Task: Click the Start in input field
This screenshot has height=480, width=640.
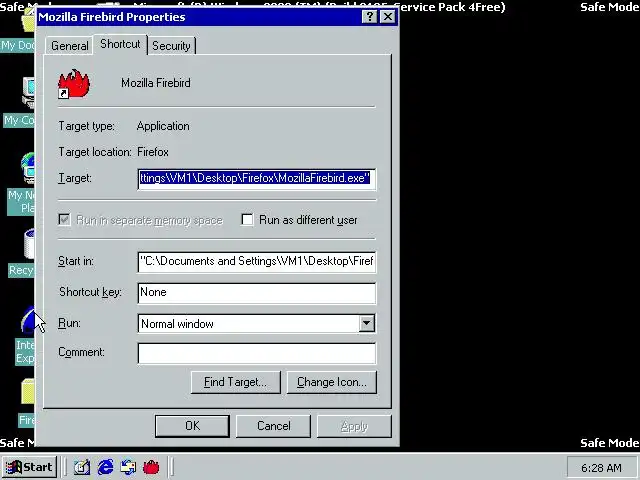Action: point(257,261)
